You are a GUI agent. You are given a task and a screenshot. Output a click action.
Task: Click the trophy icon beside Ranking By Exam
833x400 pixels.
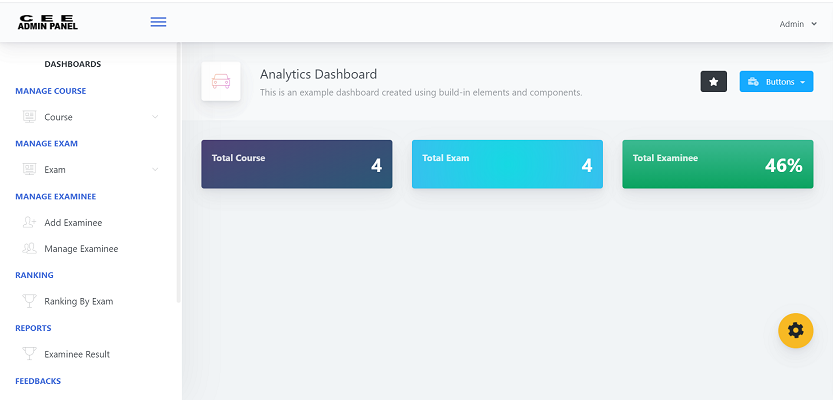pos(30,301)
